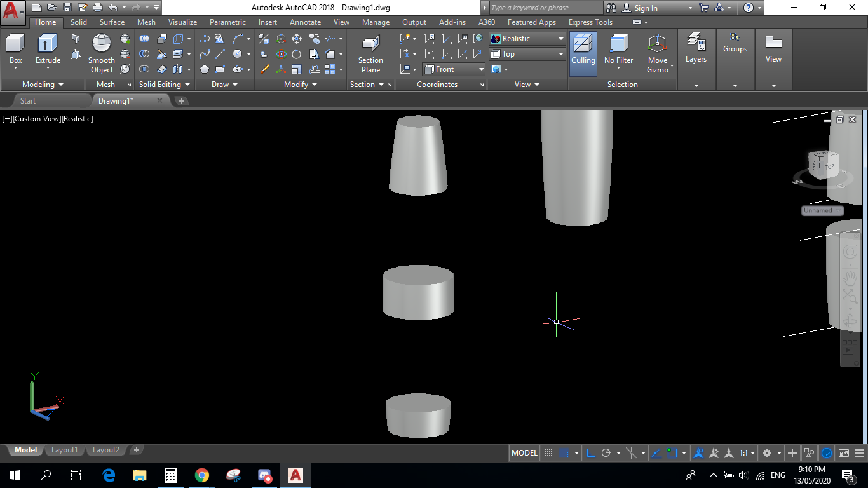Image resolution: width=868 pixels, height=488 pixels.
Task: Click the Save icon in quick access toolbar
Action: click(67, 8)
